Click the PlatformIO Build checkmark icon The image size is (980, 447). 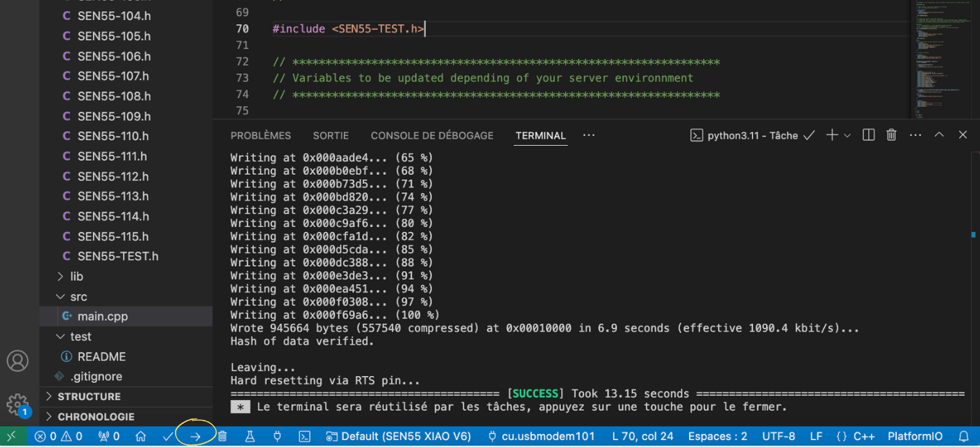[x=167, y=437]
